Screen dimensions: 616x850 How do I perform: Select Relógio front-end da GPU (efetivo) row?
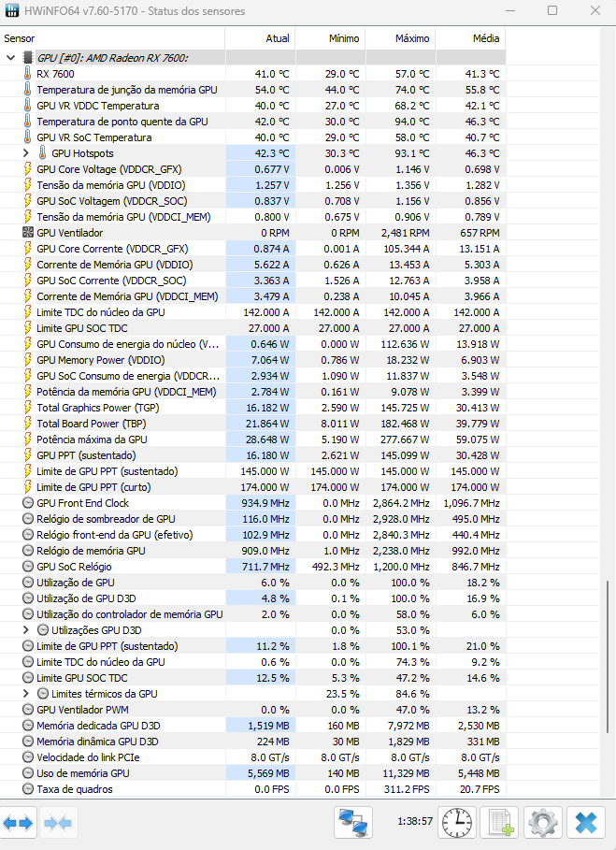252,535
